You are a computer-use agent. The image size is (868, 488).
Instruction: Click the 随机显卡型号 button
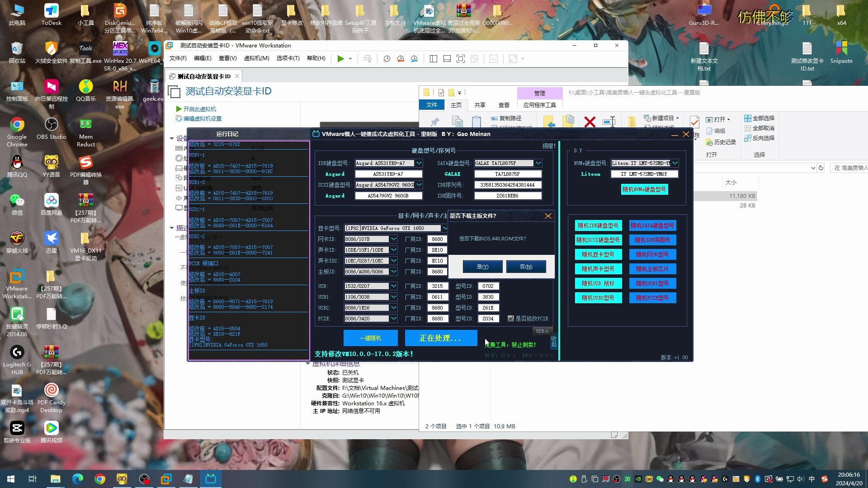tap(598, 254)
